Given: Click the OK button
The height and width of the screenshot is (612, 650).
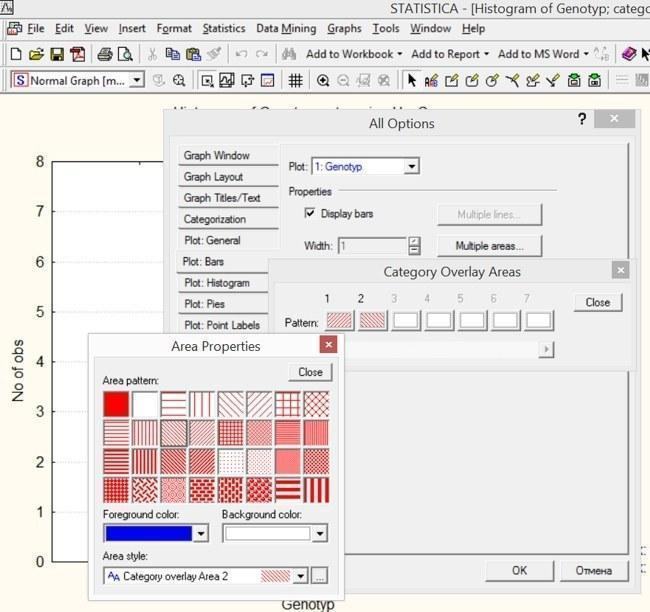Looking at the screenshot, I should [x=519, y=571].
